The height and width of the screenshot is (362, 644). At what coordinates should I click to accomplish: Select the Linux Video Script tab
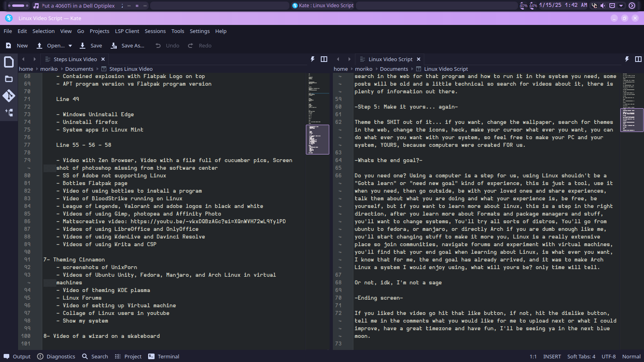coord(390,59)
